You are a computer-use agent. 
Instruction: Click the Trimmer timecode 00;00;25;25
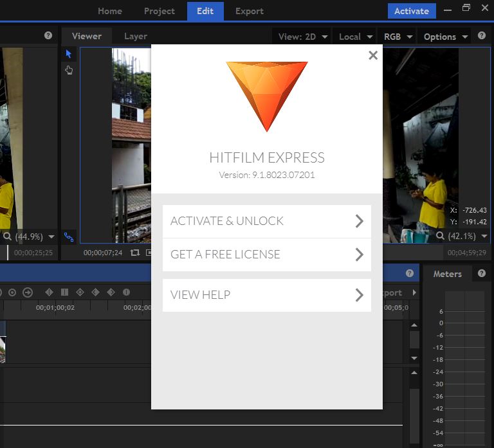point(33,253)
